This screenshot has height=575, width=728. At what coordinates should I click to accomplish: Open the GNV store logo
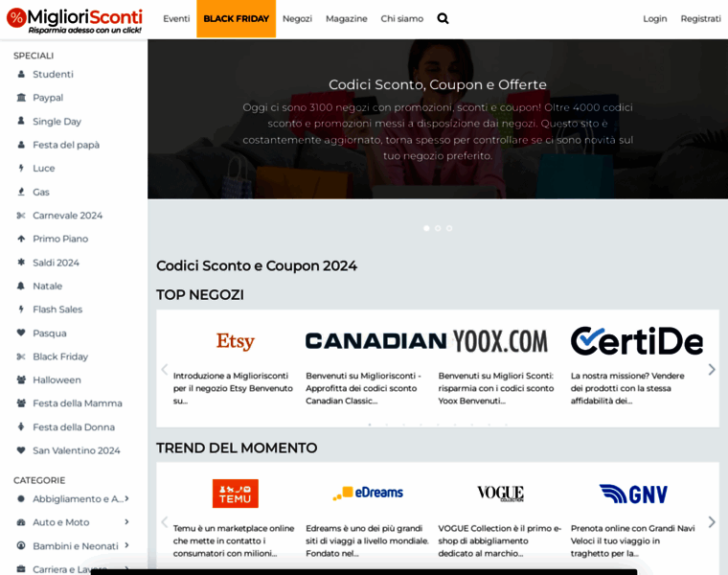click(633, 494)
